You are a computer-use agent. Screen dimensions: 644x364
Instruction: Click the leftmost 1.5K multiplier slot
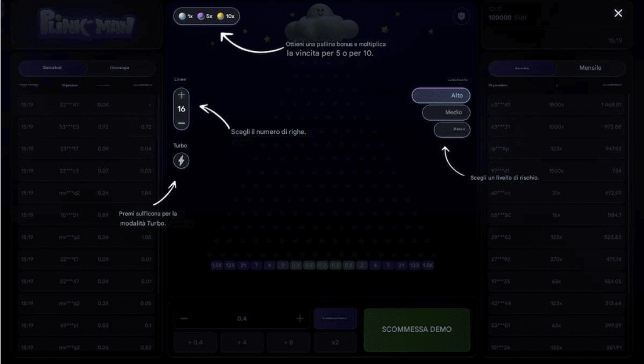click(216, 266)
